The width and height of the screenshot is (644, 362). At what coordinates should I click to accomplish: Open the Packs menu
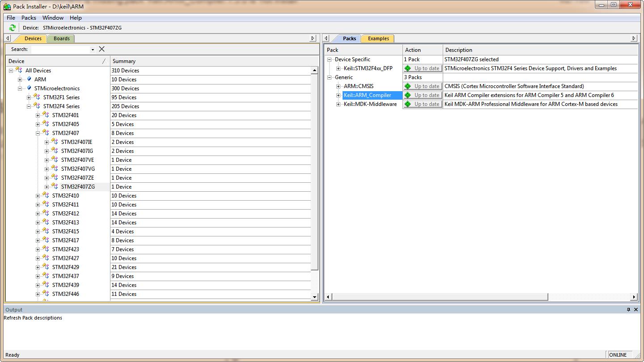point(29,17)
